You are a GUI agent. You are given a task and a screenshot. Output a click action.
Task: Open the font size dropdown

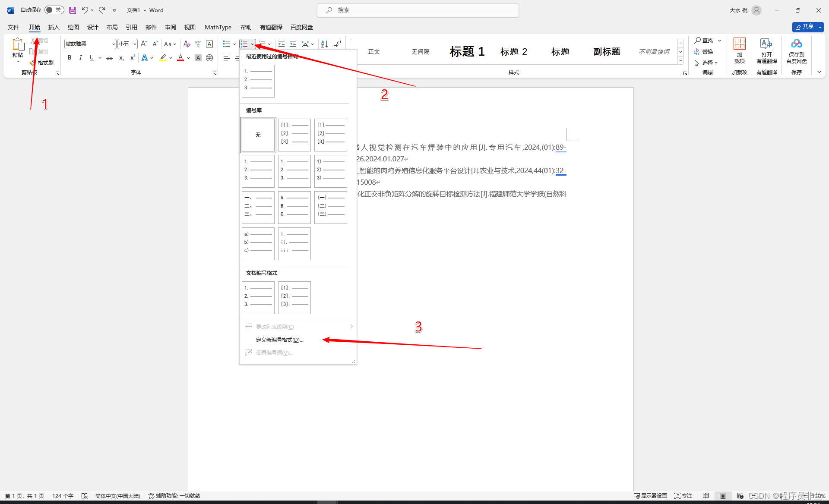135,44
